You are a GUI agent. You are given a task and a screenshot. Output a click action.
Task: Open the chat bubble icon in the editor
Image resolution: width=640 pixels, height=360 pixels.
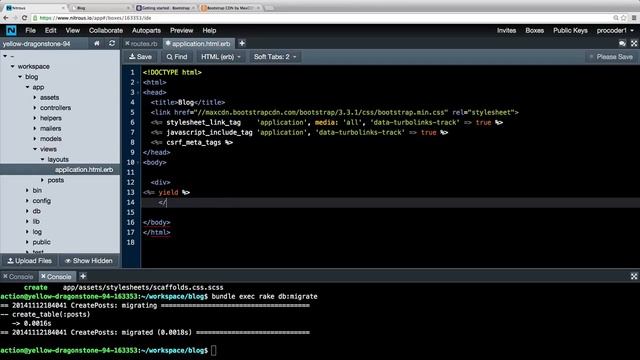pos(622,43)
